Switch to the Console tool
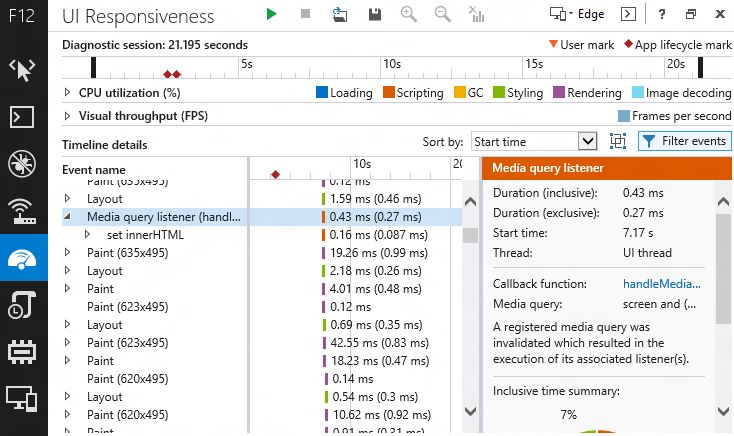734x436 pixels. coord(23,116)
